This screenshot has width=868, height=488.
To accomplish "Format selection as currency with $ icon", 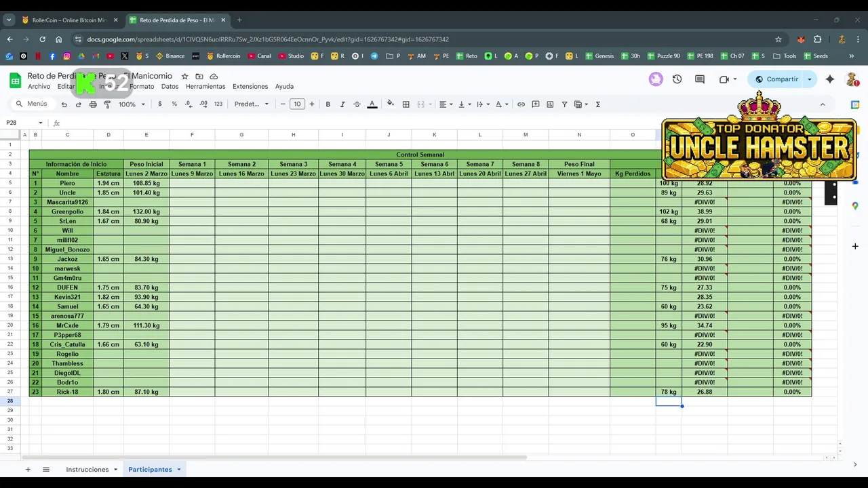I will coord(160,104).
